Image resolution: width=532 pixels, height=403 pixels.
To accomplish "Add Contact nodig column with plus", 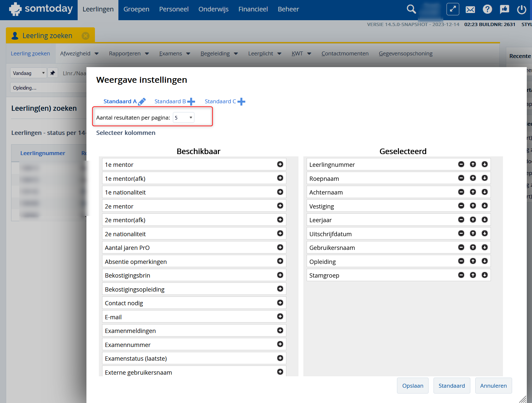I will click(280, 303).
